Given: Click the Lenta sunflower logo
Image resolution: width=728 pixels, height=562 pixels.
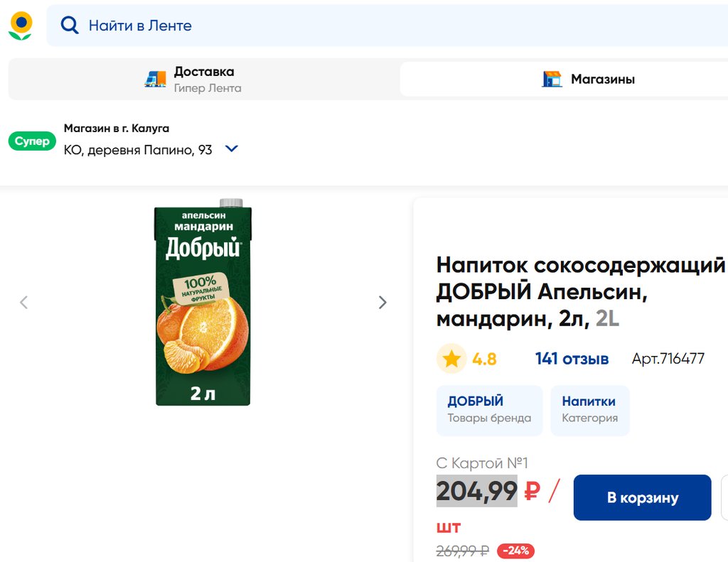Looking at the screenshot, I should pos(21,26).
